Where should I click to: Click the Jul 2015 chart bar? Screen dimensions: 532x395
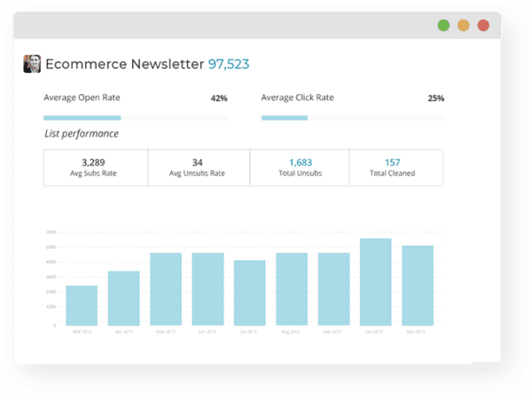tap(250, 293)
